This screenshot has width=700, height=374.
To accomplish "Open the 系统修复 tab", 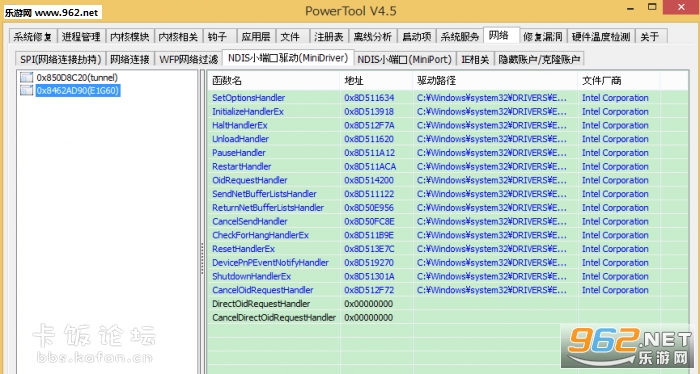I will [33, 37].
